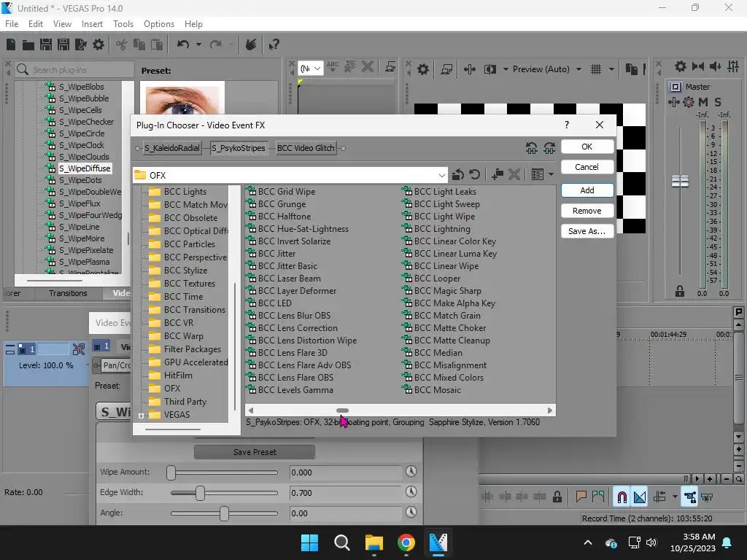The width and height of the screenshot is (747, 560).
Task: Click animate clock icon for Angle
Action: [x=411, y=512]
